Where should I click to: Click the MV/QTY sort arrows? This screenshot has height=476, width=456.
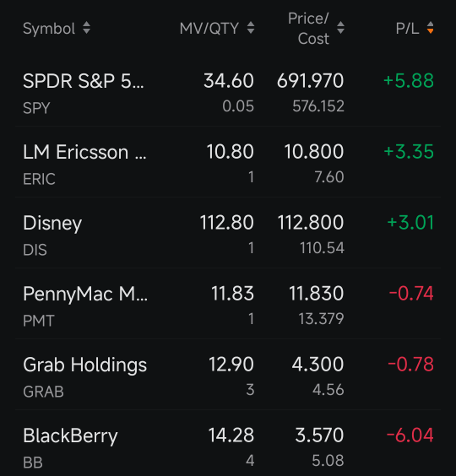[251, 28]
